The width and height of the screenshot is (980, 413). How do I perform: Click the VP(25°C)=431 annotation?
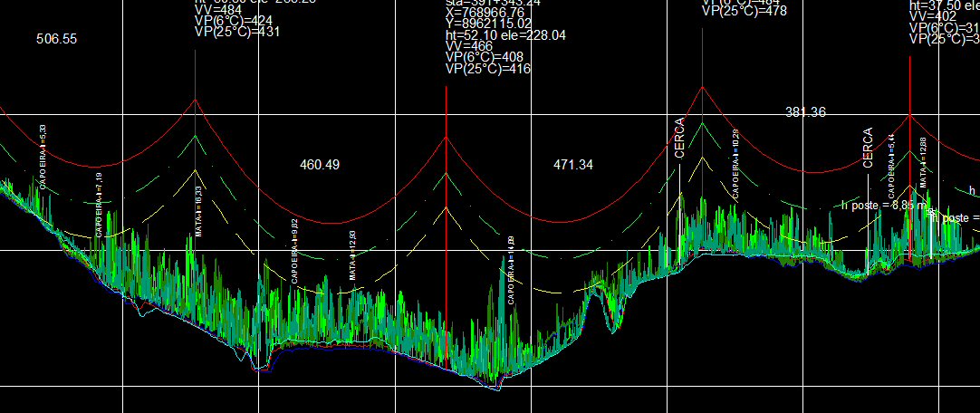point(237,33)
